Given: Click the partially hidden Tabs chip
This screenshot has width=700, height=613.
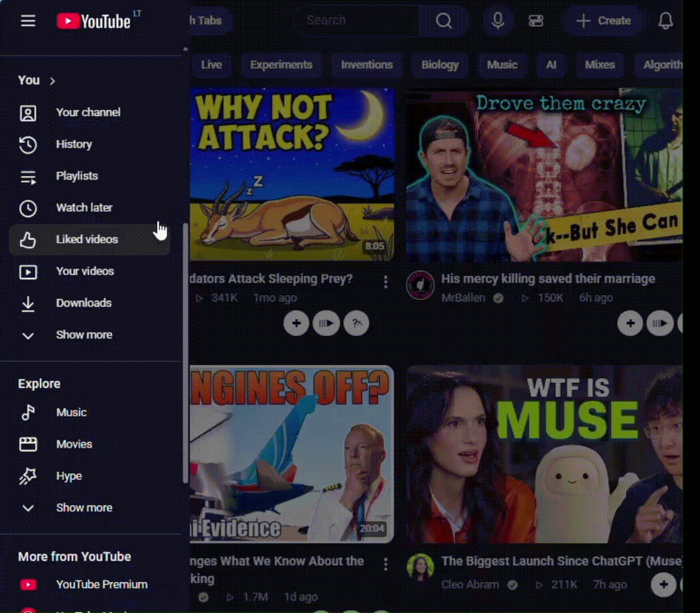Looking at the screenshot, I should (210, 21).
